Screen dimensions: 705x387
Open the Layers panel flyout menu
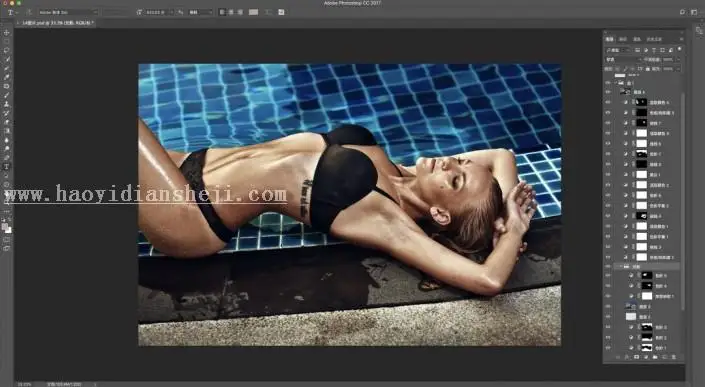[x=681, y=39]
